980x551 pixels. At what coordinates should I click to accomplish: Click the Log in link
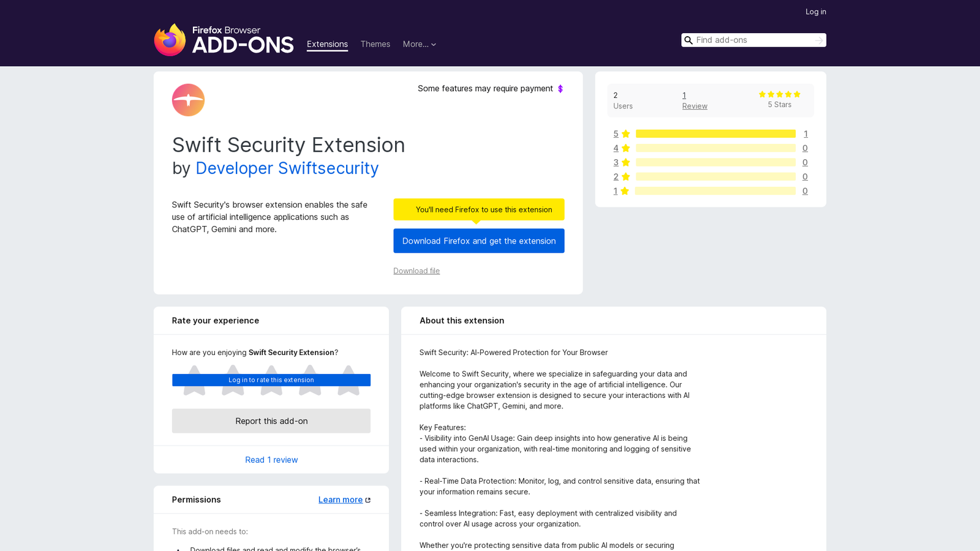pos(815,12)
